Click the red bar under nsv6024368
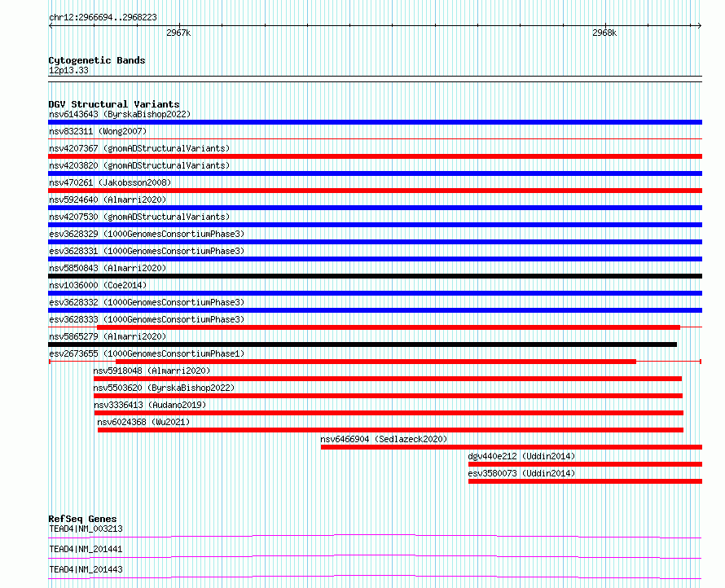The image size is (725, 588). tap(391, 430)
